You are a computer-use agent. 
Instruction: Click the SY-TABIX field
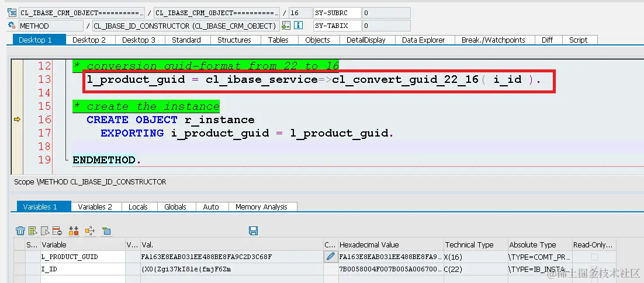337,26
